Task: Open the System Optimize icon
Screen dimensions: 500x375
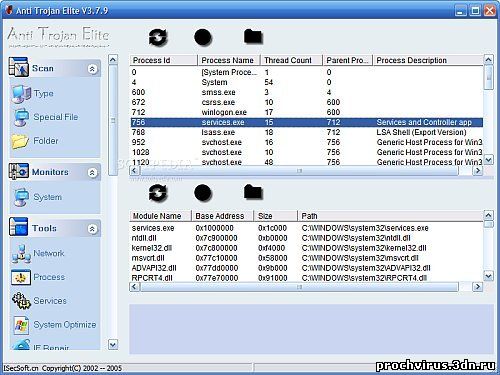Action: coord(21,325)
